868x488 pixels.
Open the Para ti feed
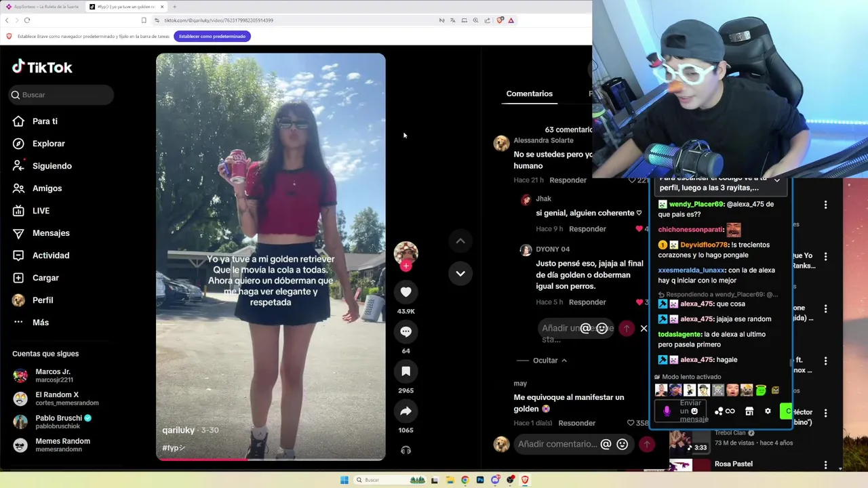35,121
